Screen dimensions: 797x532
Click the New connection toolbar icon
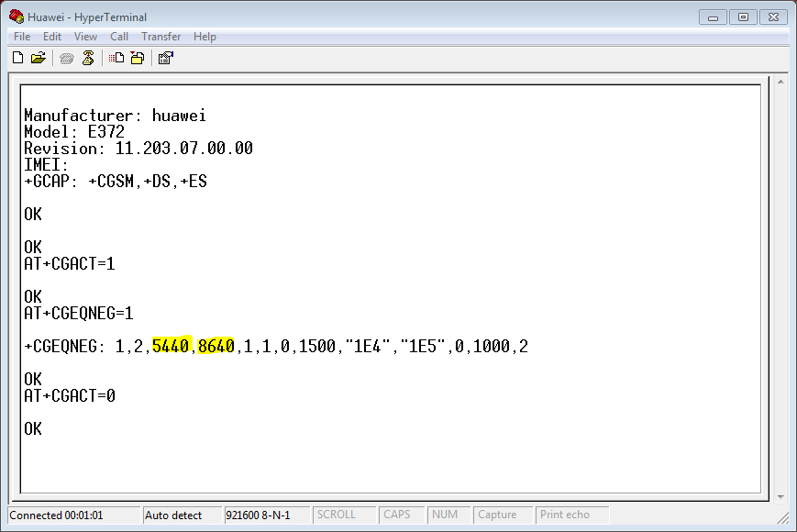pyautogui.click(x=17, y=58)
